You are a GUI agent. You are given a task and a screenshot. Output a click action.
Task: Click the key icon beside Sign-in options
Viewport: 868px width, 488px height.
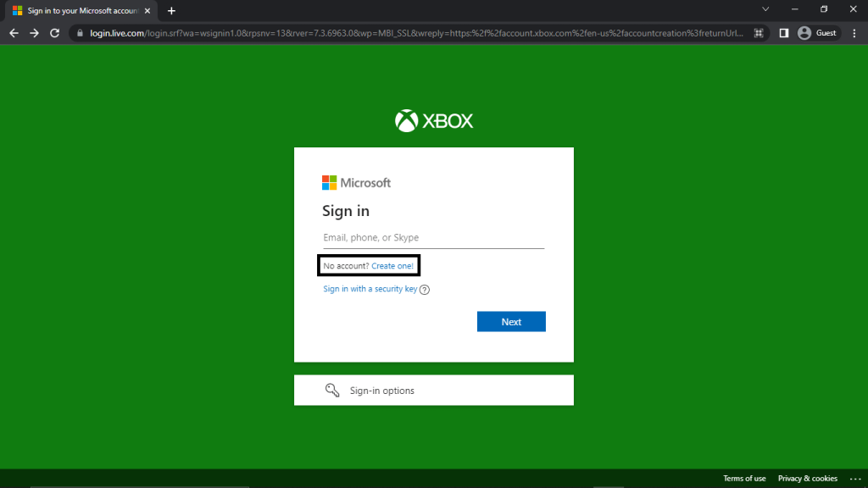[332, 390]
